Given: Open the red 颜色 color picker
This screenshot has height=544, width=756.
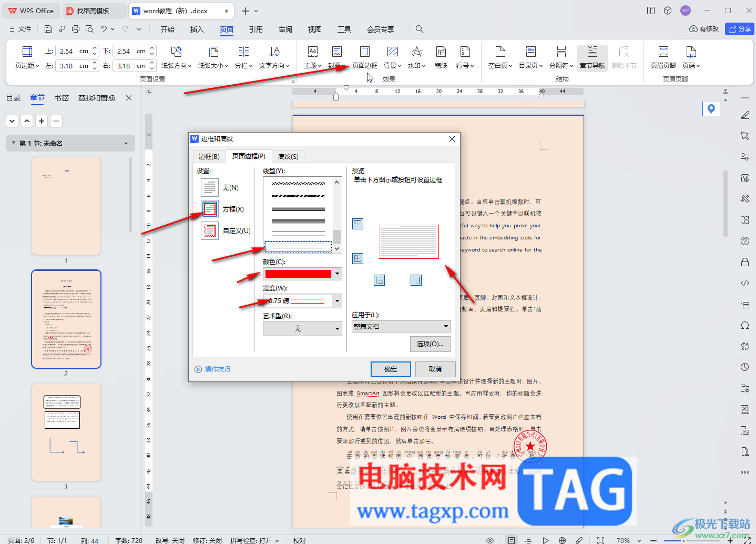Looking at the screenshot, I should [x=302, y=274].
